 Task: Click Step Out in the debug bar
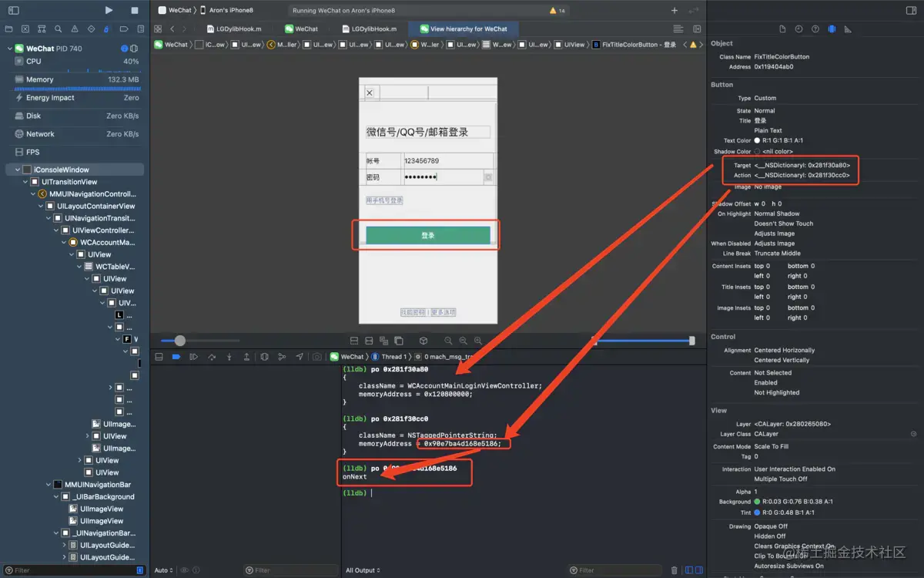coord(246,357)
